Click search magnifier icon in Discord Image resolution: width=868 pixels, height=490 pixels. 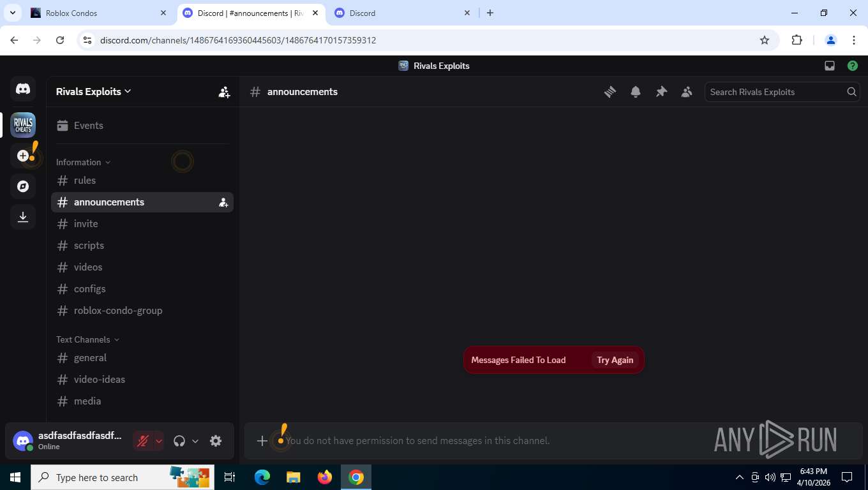tap(851, 92)
